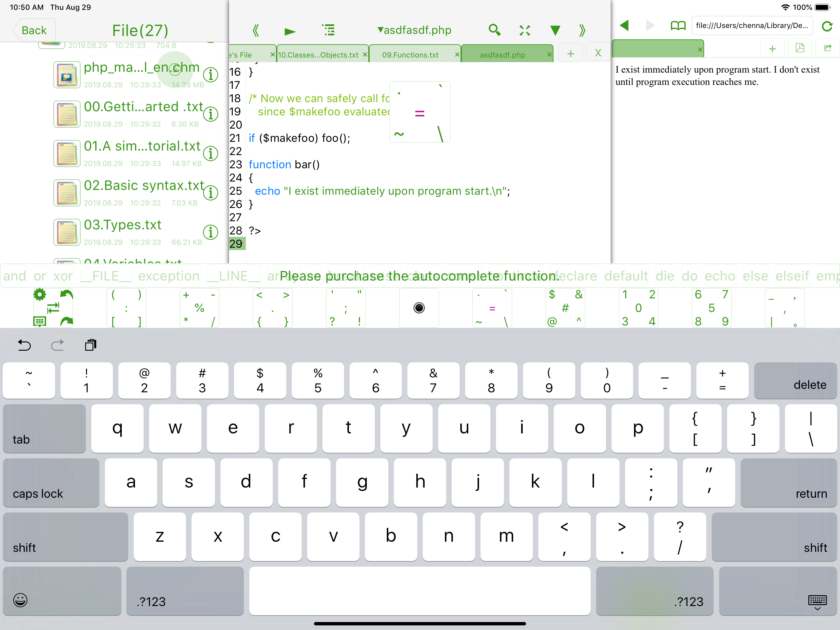This screenshot has height=630, width=840.
Task: Open the search magnifier in editor toolbar
Action: pos(494,30)
